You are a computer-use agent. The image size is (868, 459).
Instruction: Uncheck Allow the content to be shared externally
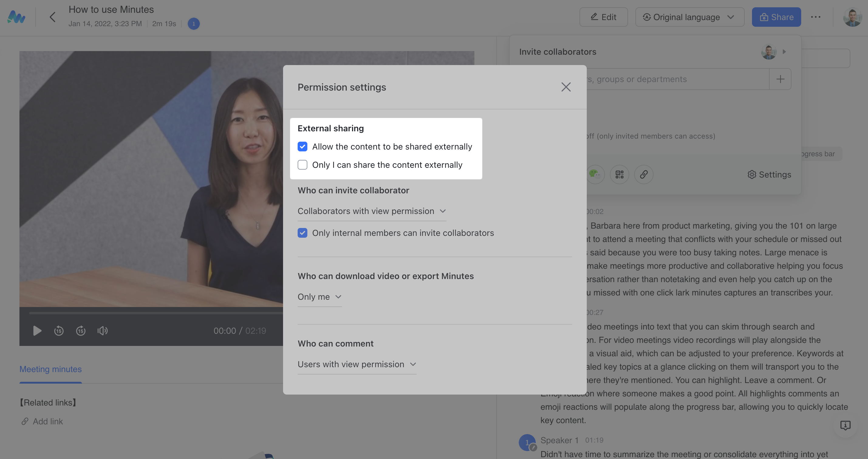point(302,147)
